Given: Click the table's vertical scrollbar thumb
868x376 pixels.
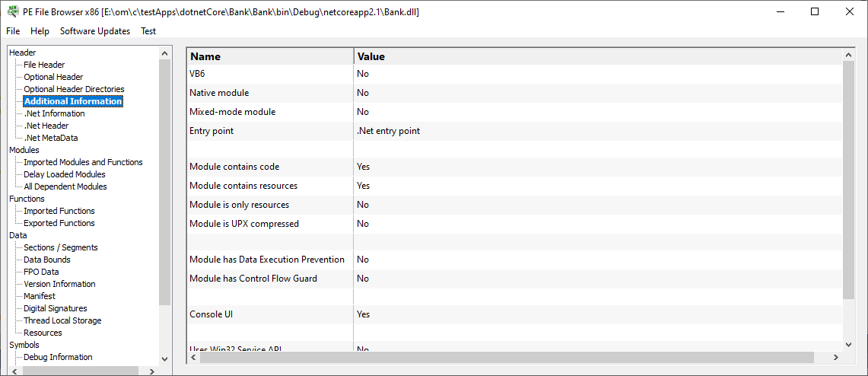Looking at the screenshot, I should pos(849,180).
